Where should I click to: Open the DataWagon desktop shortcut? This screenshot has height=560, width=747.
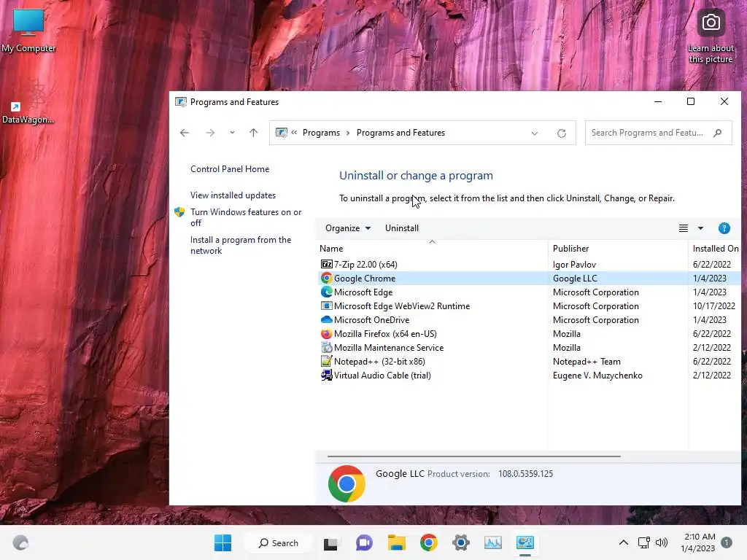[x=28, y=103]
